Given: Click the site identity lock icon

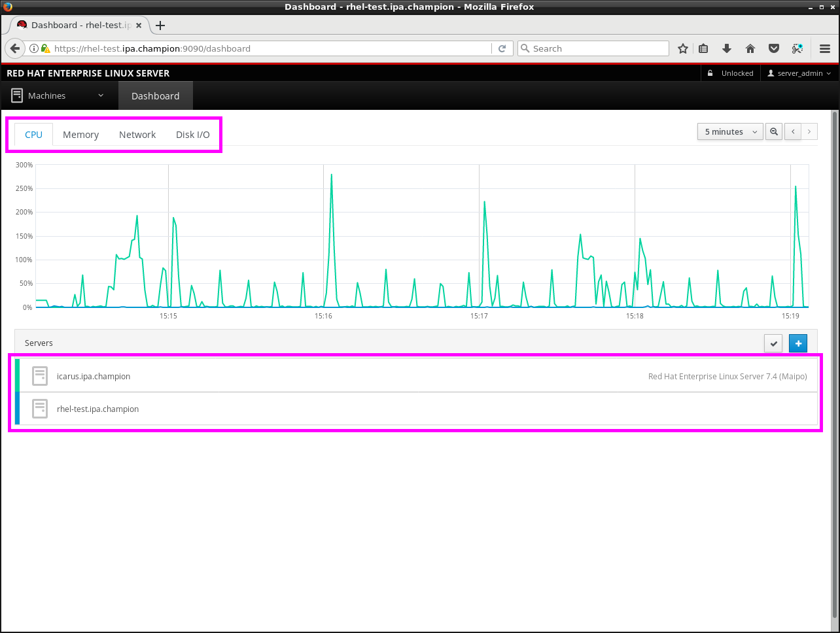Looking at the screenshot, I should tap(45, 48).
